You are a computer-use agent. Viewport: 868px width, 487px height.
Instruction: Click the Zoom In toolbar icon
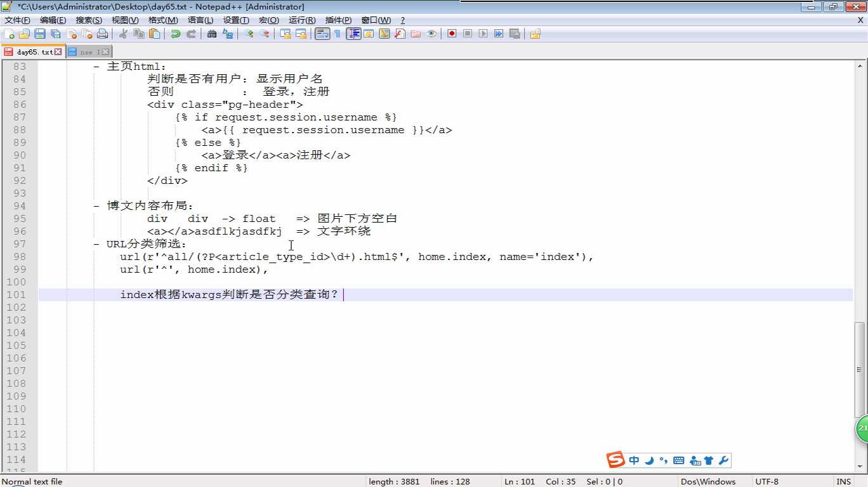click(x=249, y=34)
